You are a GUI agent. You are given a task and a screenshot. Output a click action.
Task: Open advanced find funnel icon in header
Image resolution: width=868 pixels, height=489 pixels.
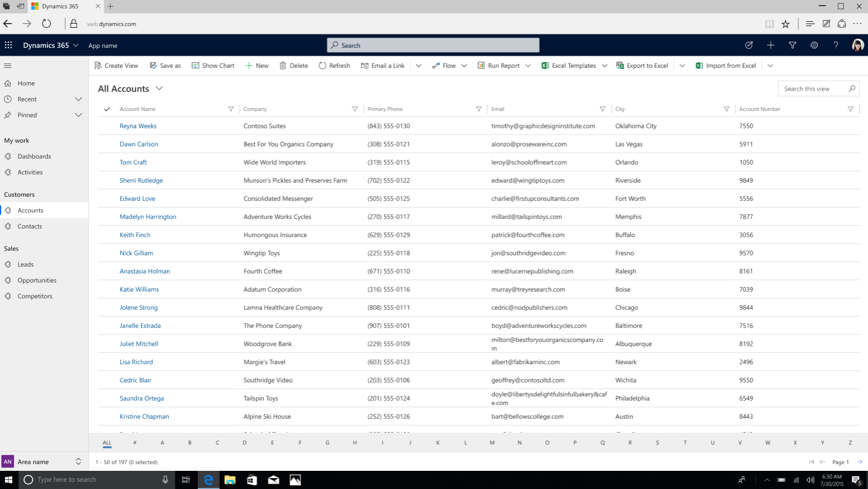[792, 45]
